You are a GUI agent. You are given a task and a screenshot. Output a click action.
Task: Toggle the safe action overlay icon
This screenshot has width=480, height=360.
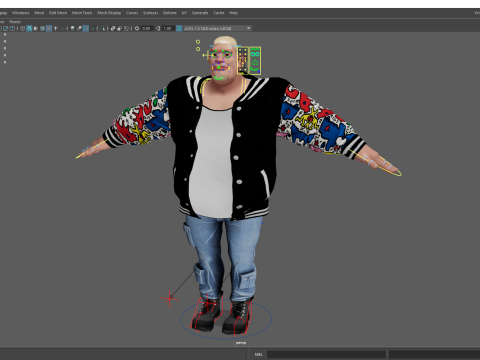tap(6, 28)
